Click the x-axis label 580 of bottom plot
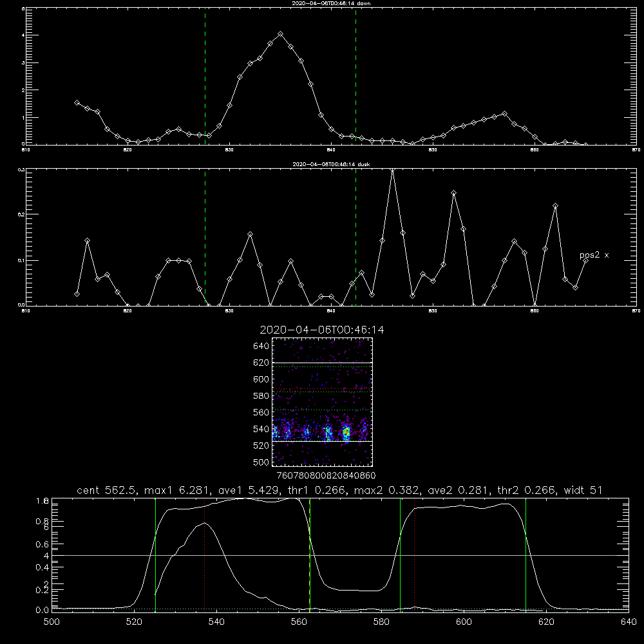 coord(381,622)
